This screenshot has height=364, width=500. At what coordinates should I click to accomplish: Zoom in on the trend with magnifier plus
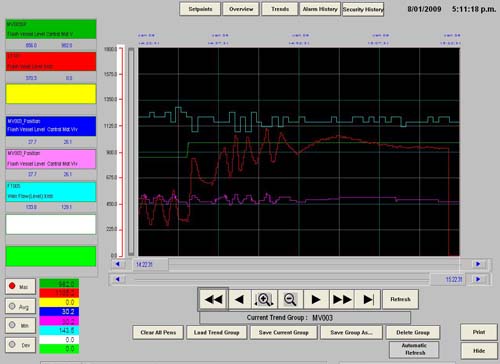click(x=264, y=299)
